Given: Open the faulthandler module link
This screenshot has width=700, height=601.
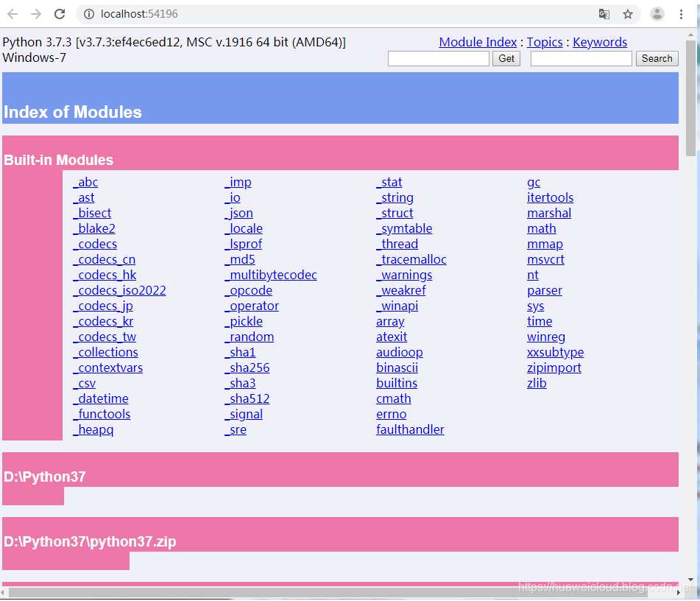Looking at the screenshot, I should click(x=410, y=430).
